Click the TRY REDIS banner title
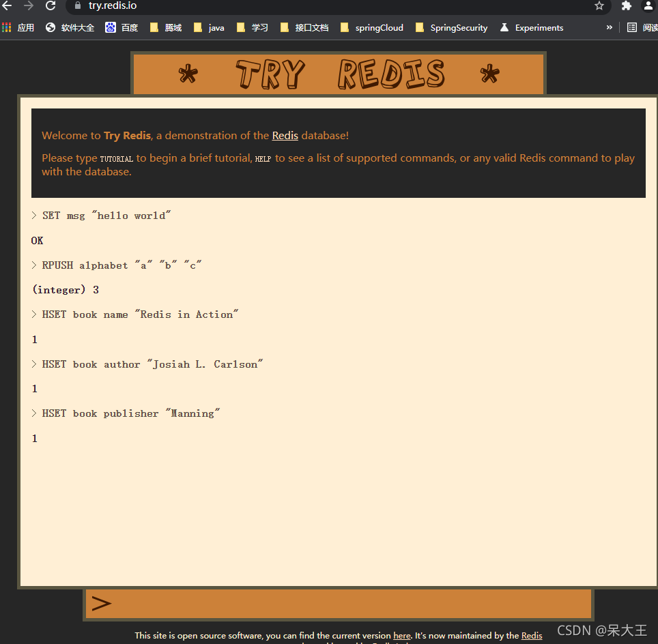 (339, 74)
